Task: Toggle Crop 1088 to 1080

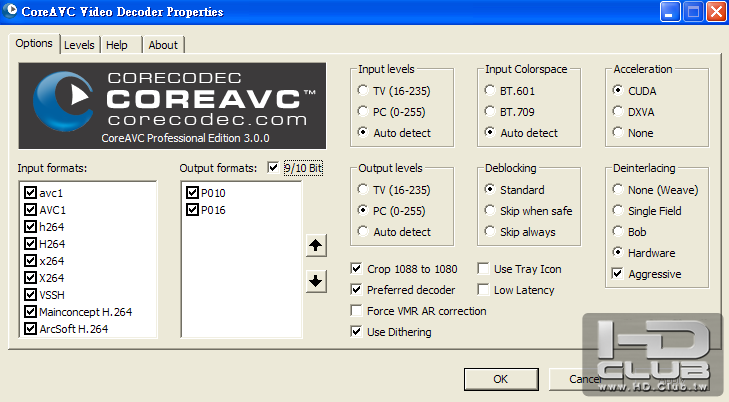Action: click(x=357, y=269)
